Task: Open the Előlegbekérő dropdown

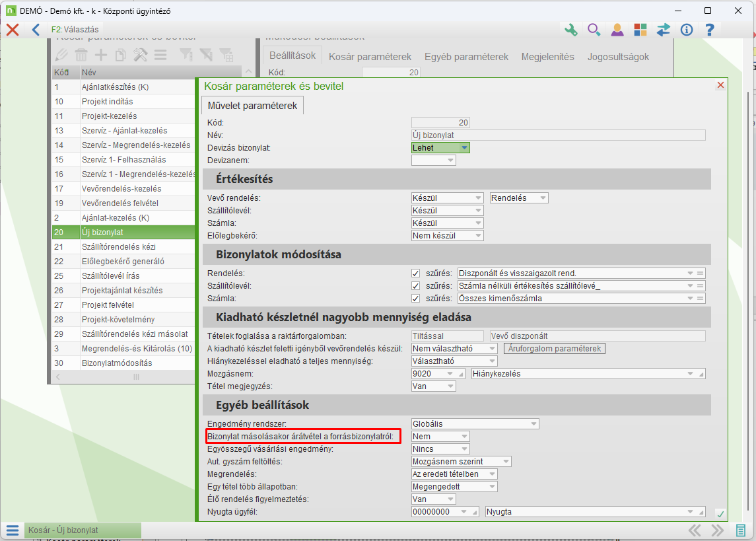Action: 447,236
